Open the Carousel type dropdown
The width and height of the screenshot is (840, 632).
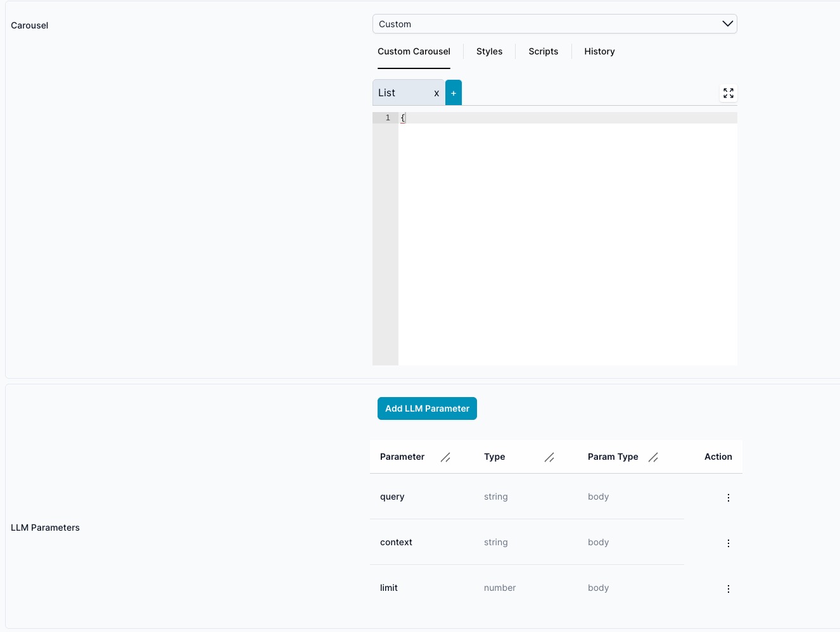tap(545, 24)
